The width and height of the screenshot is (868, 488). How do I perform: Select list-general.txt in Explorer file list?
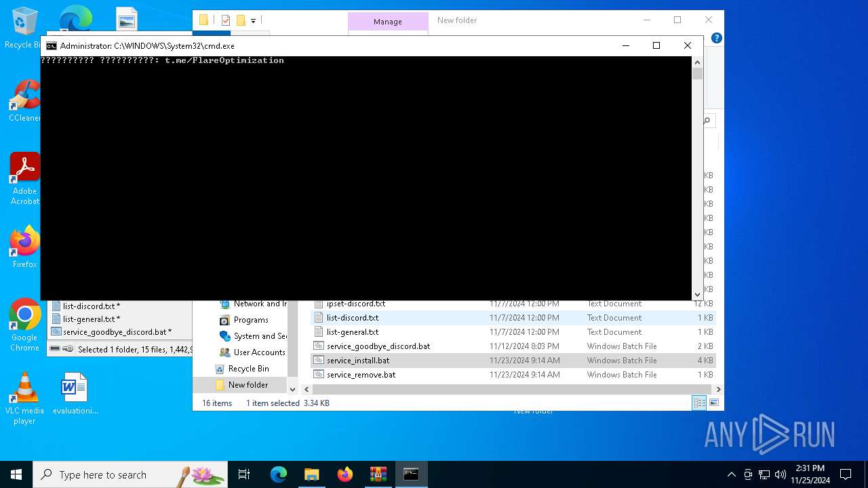353,332
